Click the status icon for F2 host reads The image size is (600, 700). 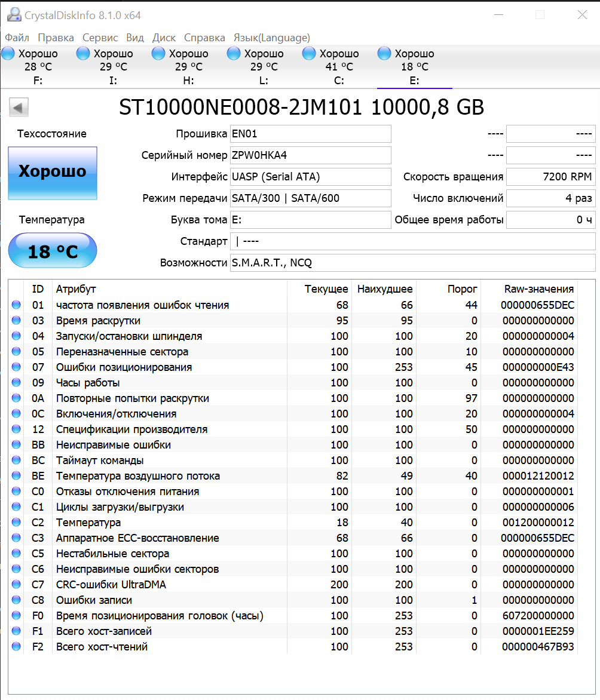point(16,647)
